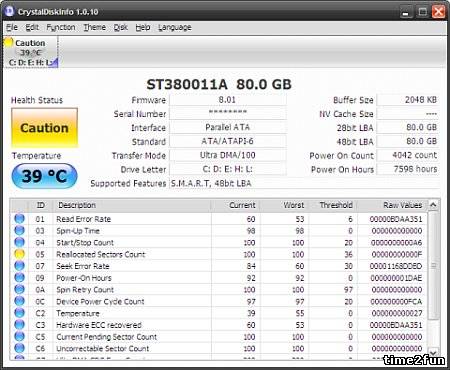Click the scroll up arrow of SMART list
Viewport: 450px width, 370px height.
coord(433,205)
